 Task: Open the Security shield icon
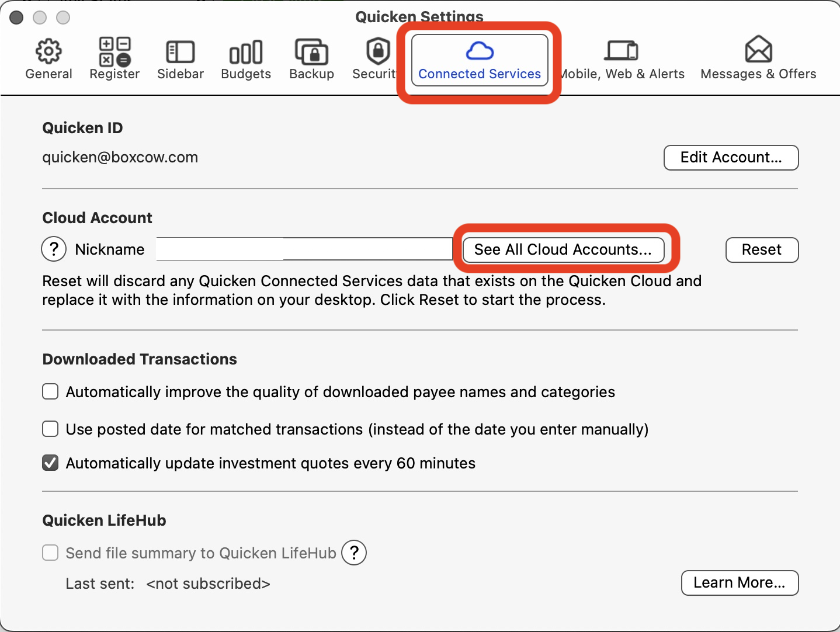[x=378, y=51]
